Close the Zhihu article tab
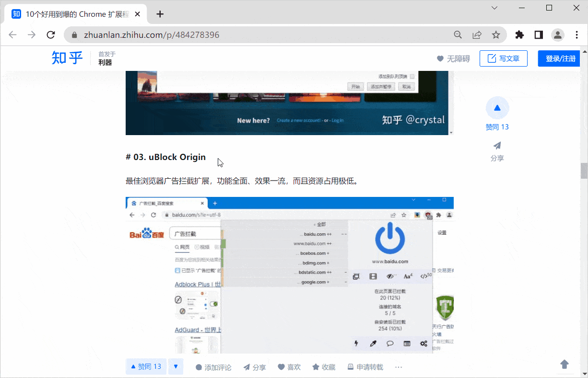This screenshot has height=378, width=588. pos(138,14)
